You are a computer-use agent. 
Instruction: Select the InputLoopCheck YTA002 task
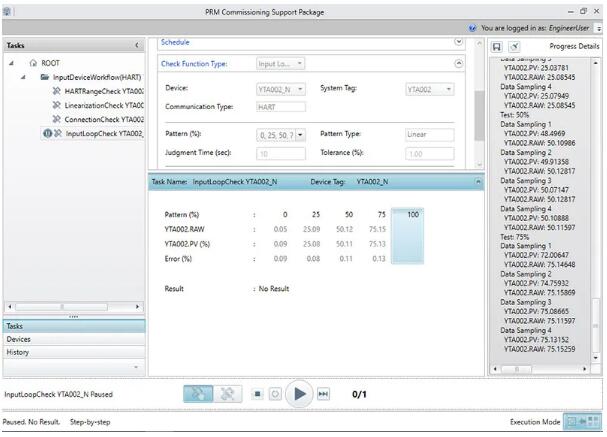(104, 134)
